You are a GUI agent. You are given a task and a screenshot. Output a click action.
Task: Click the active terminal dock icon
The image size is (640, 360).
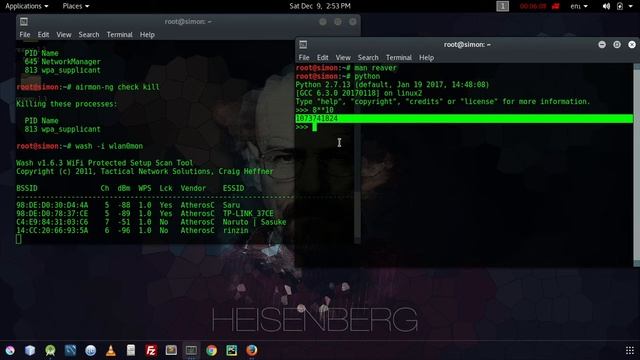pyautogui.click(x=191, y=350)
